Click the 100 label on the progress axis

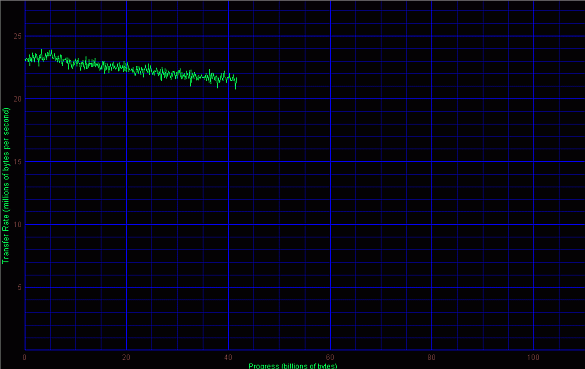coord(533,357)
